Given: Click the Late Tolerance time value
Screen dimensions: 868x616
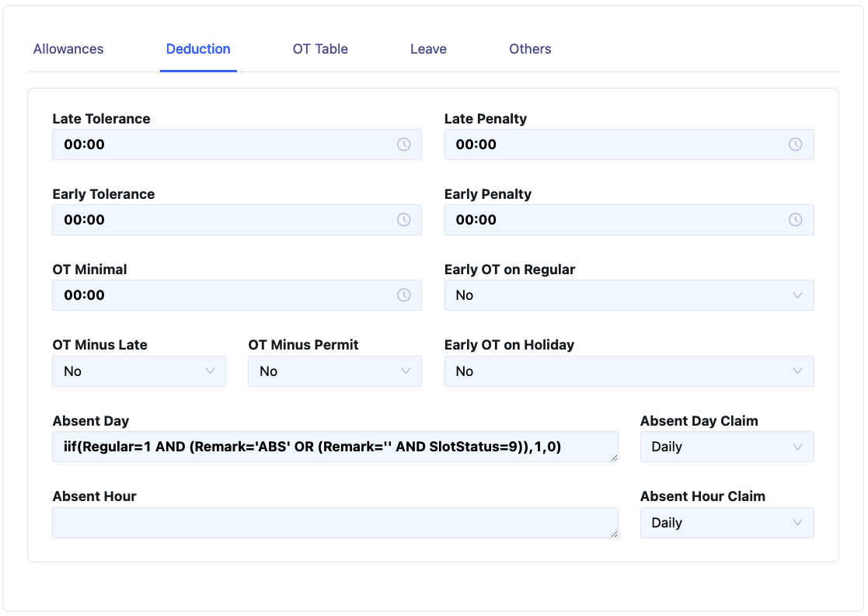Looking at the screenshot, I should (85, 144).
